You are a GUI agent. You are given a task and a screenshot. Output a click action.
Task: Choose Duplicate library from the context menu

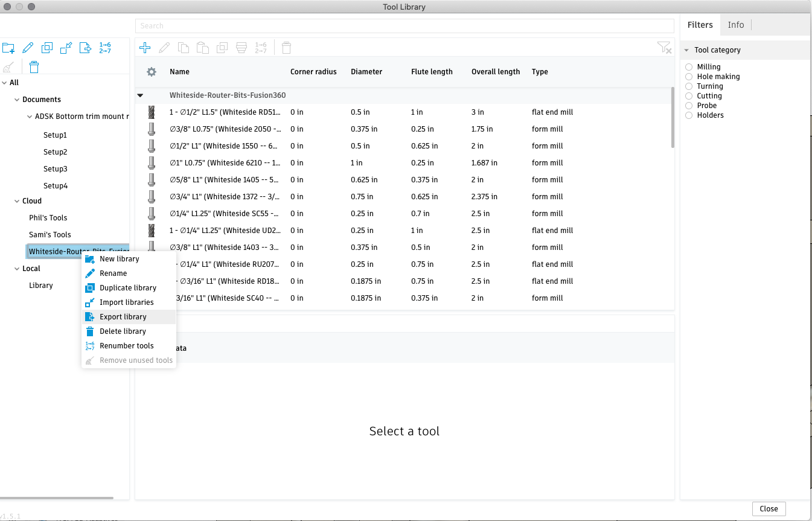pos(129,288)
